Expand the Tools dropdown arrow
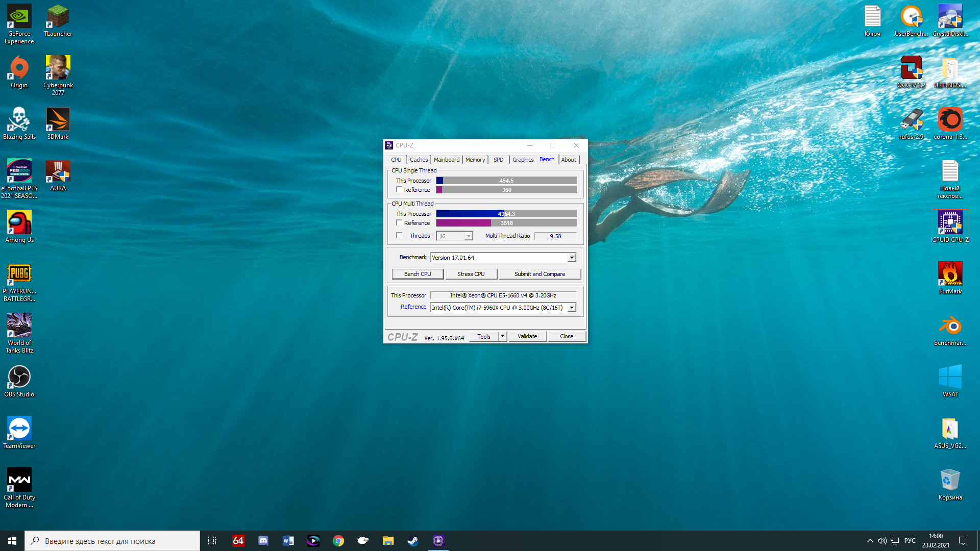980x551 pixels. point(502,336)
